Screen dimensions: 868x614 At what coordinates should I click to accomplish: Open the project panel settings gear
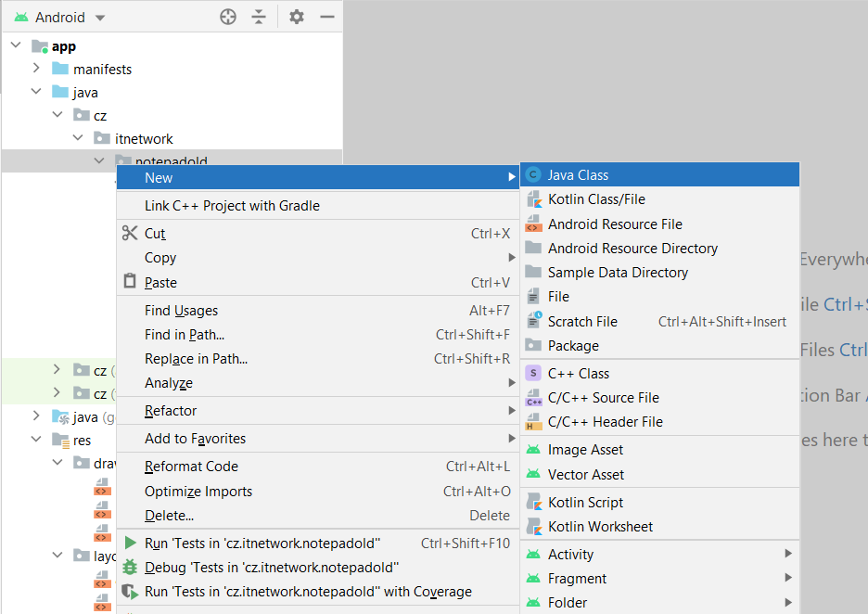coord(297,17)
